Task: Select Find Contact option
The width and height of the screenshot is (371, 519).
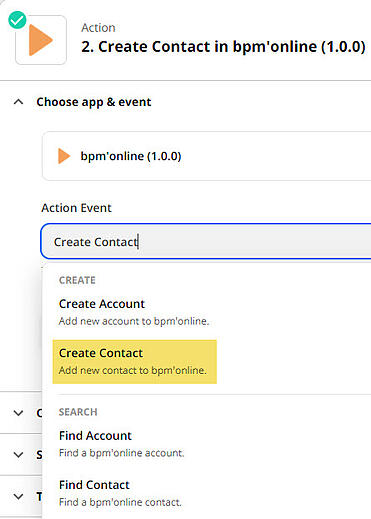Action: [120, 493]
